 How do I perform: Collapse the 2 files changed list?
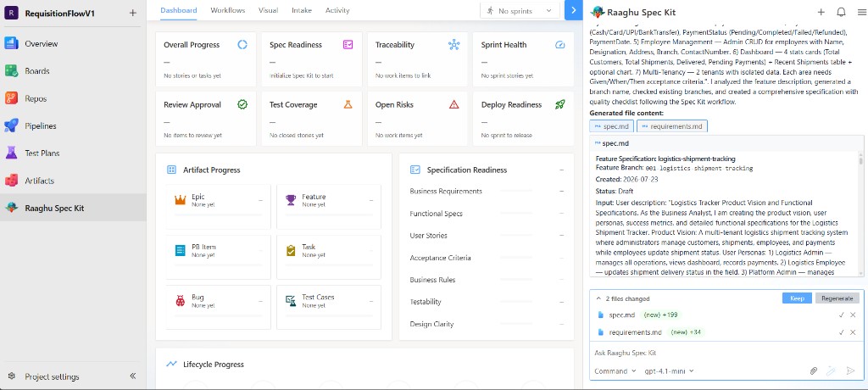point(598,298)
